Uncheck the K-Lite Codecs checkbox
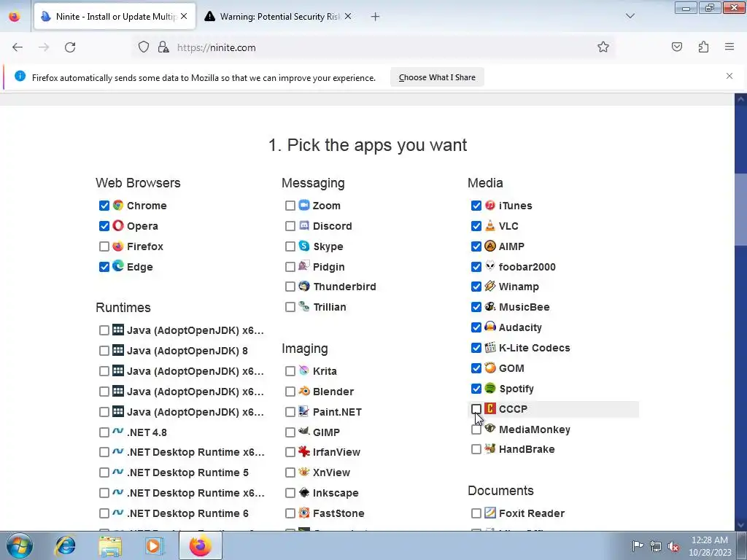Viewport: 747px width, 560px height. point(476,348)
